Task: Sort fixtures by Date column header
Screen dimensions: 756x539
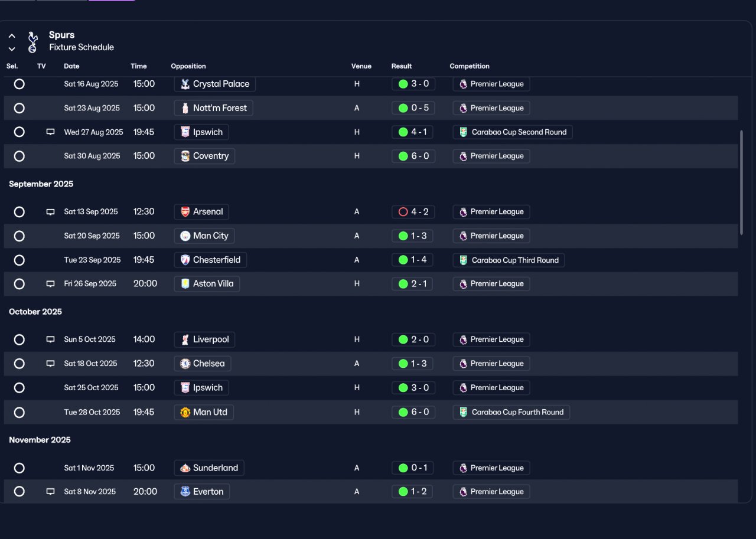Action: [x=71, y=66]
